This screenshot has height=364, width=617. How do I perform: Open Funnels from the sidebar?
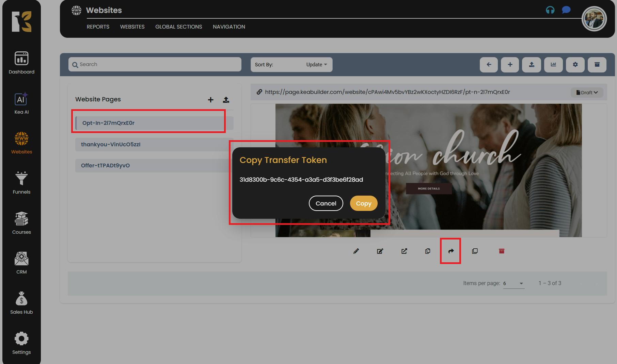pyautogui.click(x=21, y=183)
